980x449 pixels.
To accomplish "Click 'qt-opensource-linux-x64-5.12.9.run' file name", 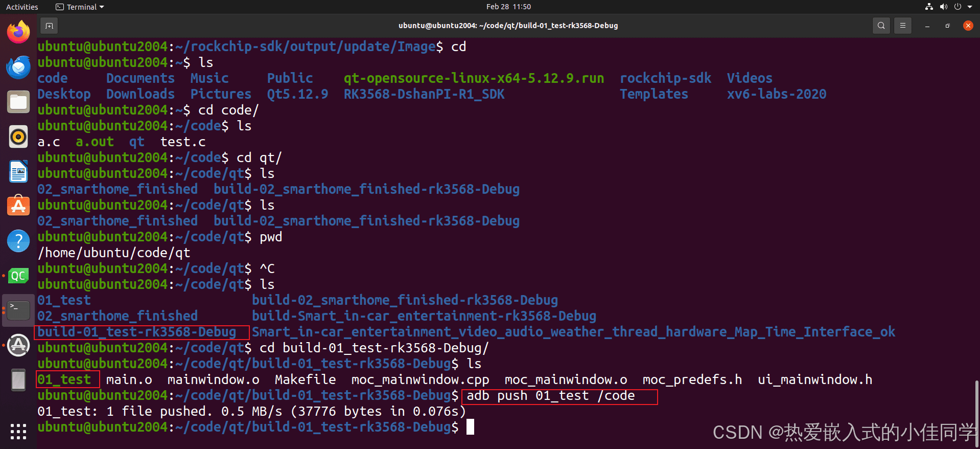I will point(474,78).
